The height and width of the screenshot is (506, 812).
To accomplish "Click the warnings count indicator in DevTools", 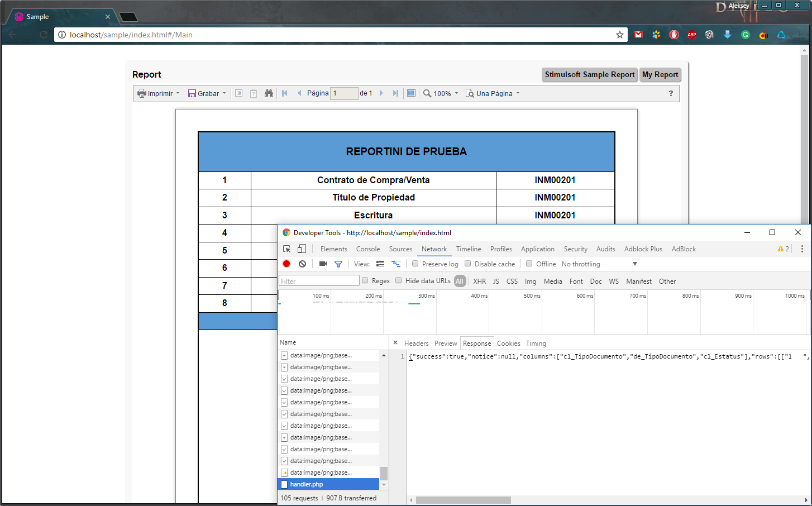I will click(783, 249).
